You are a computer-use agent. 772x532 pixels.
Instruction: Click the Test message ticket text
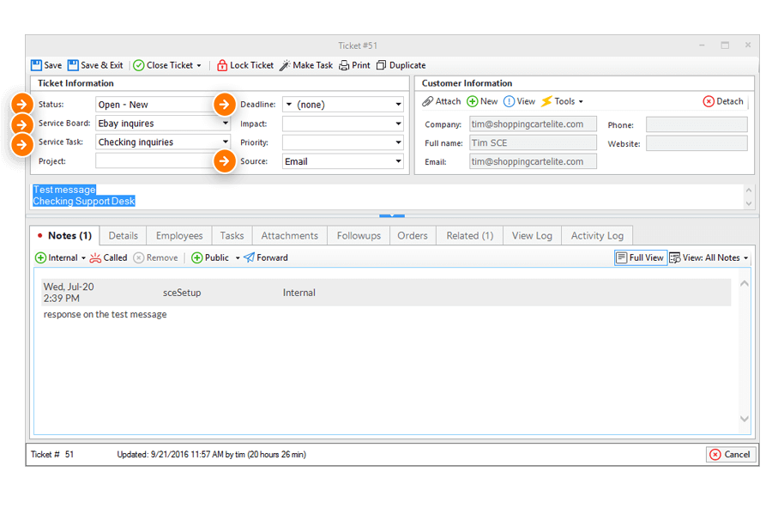(64, 190)
